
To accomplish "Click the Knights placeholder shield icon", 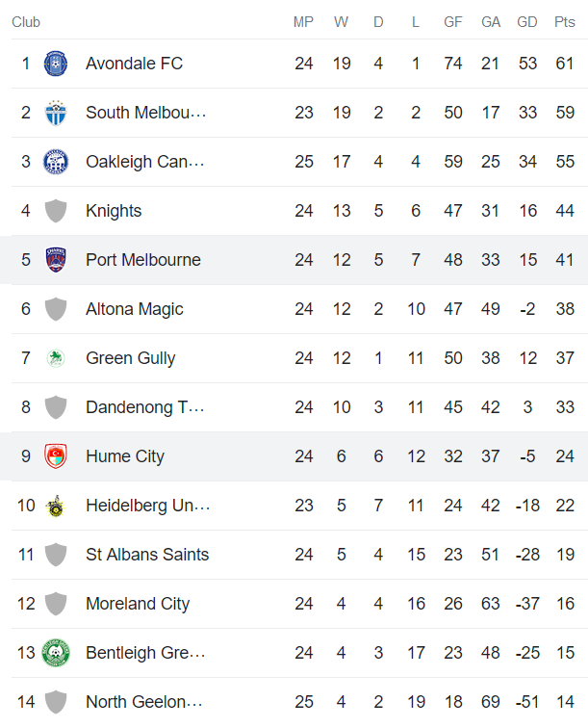I will pos(56,212).
